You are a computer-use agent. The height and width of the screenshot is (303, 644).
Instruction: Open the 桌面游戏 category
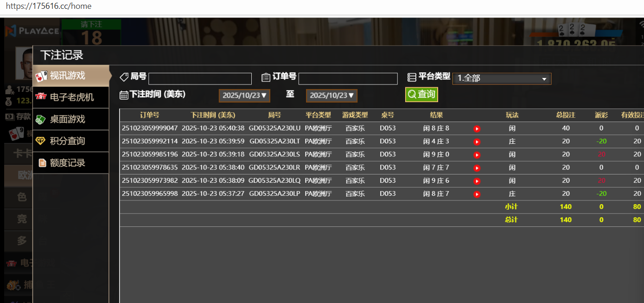71,119
